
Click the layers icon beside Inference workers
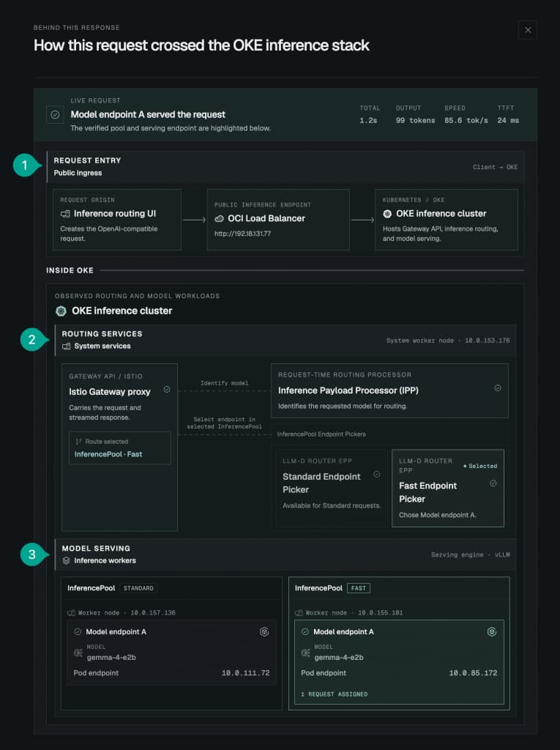pyautogui.click(x=67, y=560)
